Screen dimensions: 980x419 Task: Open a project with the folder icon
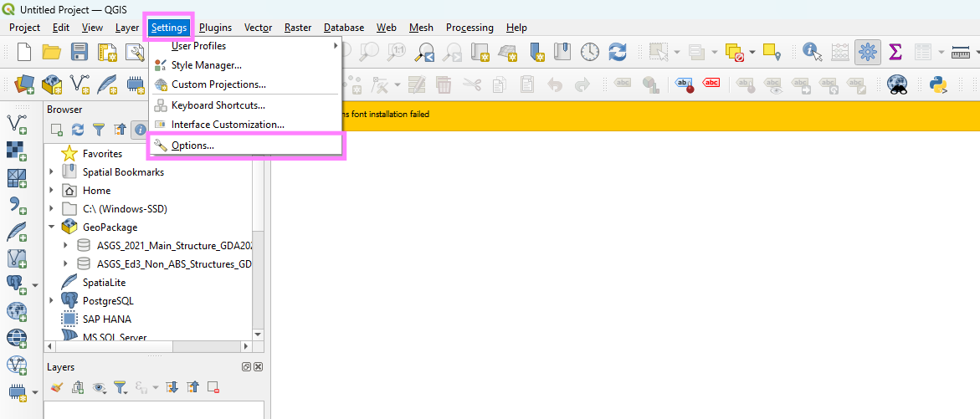click(x=52, y=52)
